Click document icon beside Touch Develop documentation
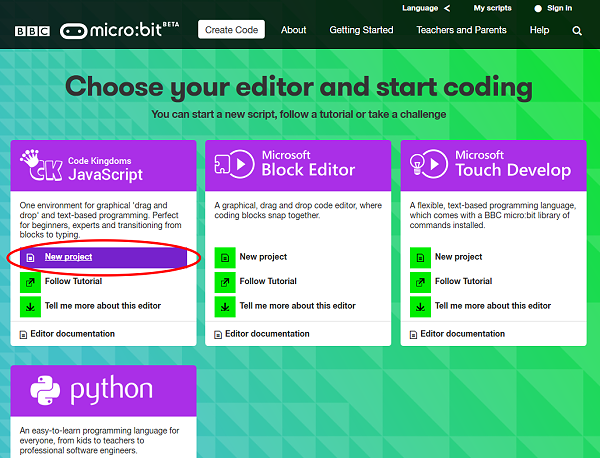The width and height of the screenshot is (600, 458). 413,335
